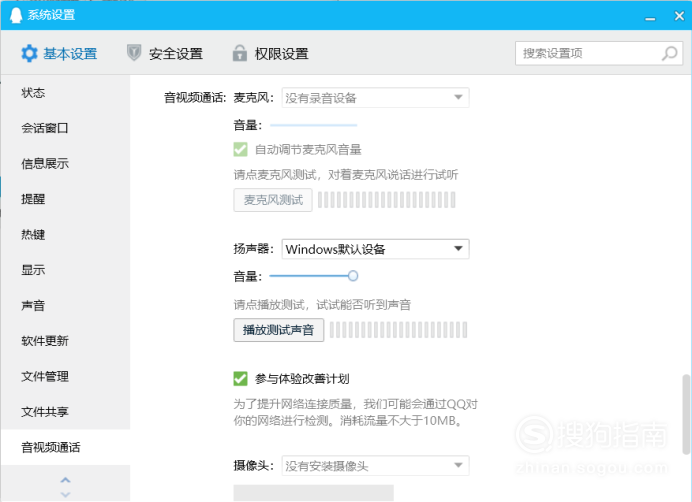Screen dimensions: 692x502
Task: Click the shield icon for 安全设置
Action: 134,53
